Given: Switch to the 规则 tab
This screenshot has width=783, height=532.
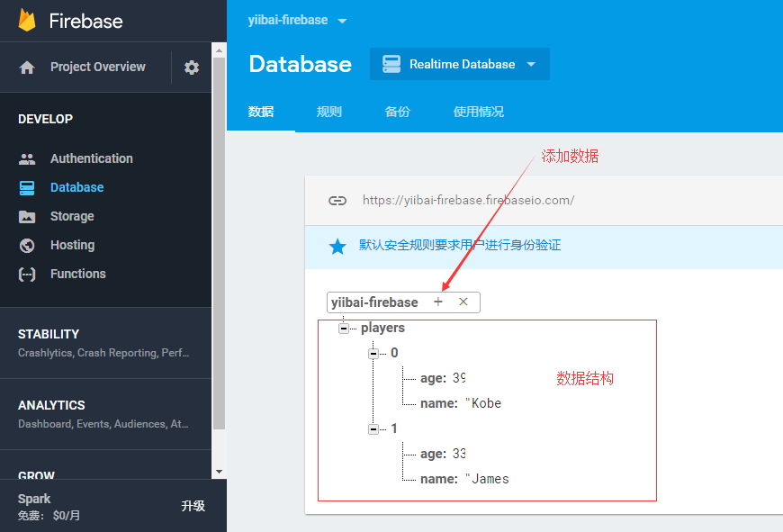Looking at the screenshot, I should coord(329,113).
